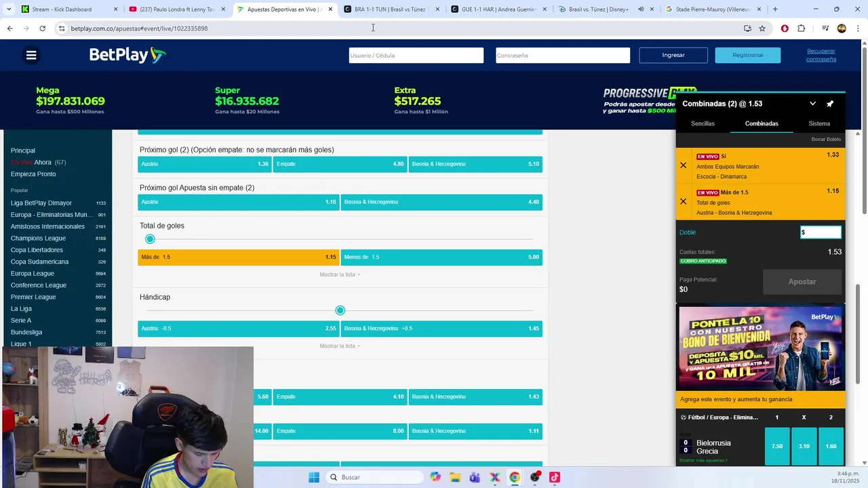This screenshot has height=488, width=868.
Task: Select Austria next goal at 1.36
Action: point(205,164)
